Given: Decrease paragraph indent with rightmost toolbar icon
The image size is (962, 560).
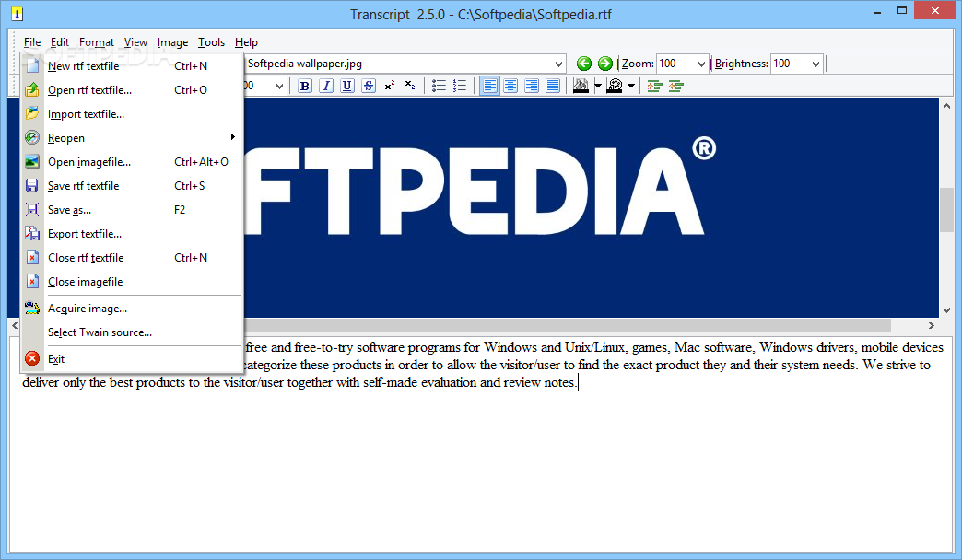Looking at the screenshot, I should click(675, 86).
